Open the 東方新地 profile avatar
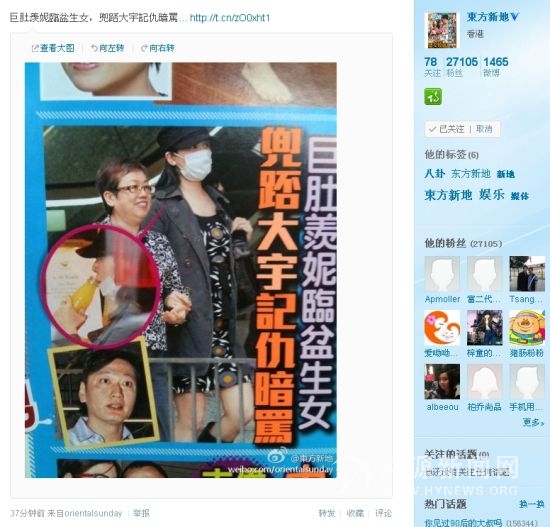 (442, 30)
